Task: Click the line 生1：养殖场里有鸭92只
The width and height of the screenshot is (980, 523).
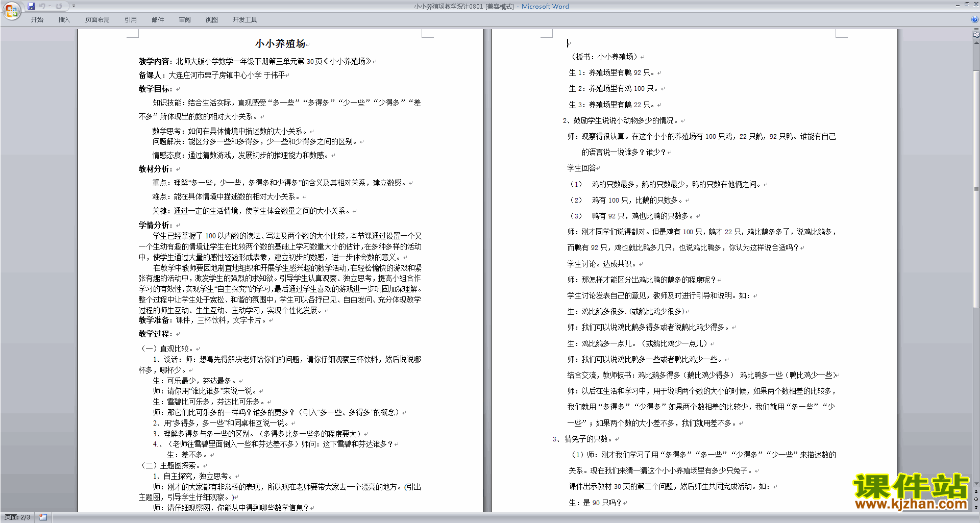Action: tap(612, 72)
